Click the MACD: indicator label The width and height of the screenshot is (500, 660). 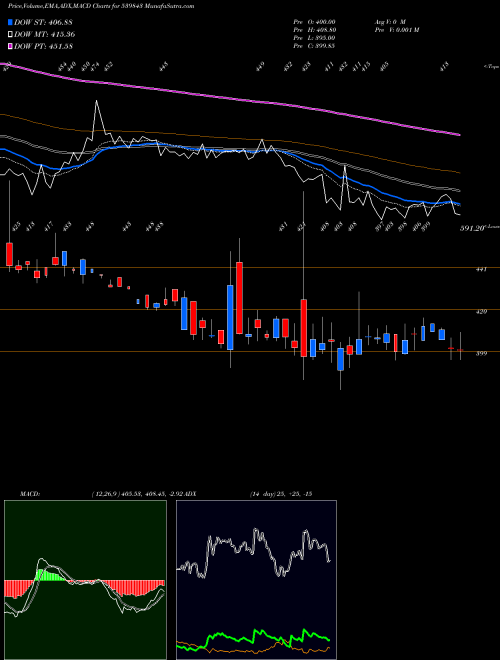pos(29,494)
